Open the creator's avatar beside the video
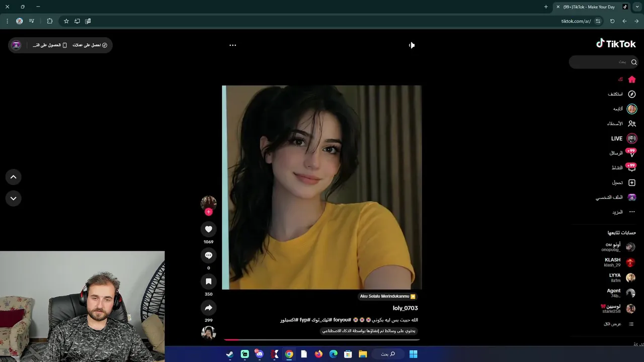Image resolution: width=644 pixels, height=362 pixels. pyautogui.click(x=208, y=203)
